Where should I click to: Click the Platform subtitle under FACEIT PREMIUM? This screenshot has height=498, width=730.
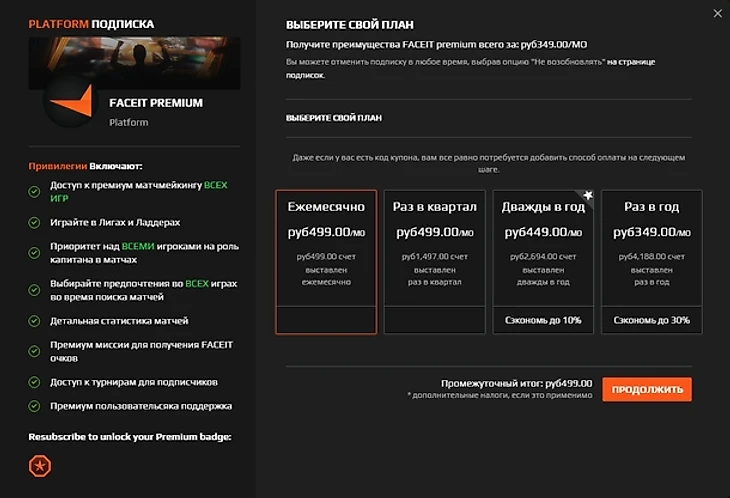click(128, 122)
